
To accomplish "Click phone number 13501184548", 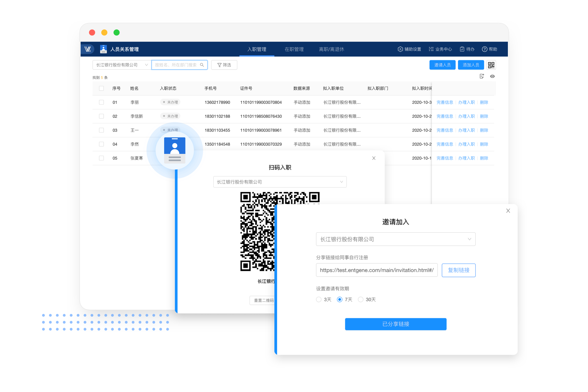I will point(217,144).
